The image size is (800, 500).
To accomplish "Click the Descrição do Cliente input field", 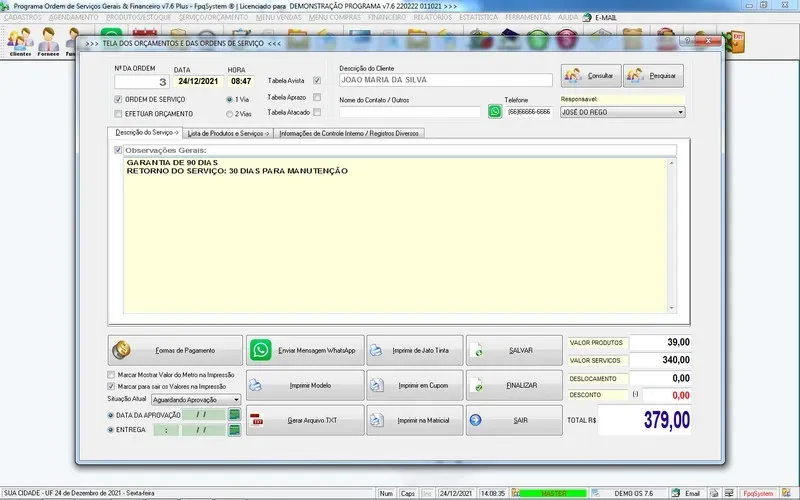I will (445, 81).
